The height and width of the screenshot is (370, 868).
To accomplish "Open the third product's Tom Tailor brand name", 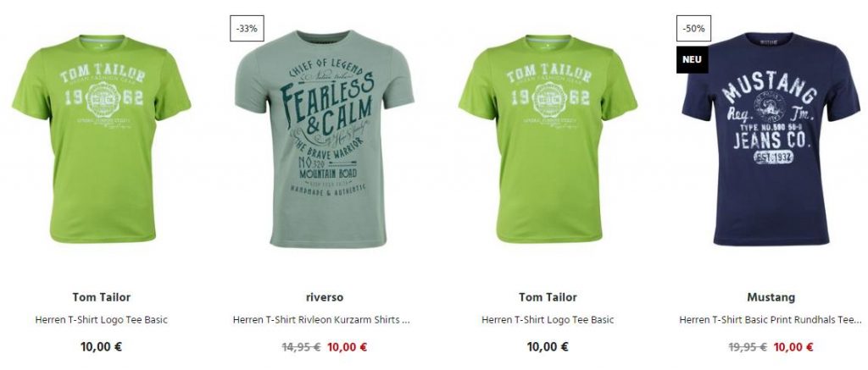I will click(x=548, y=297).
